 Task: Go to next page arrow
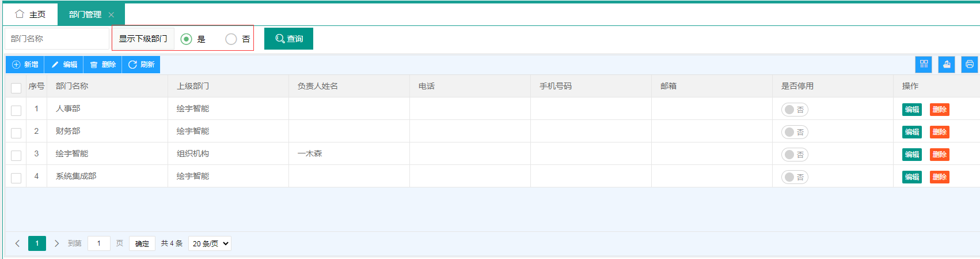click(56, 243)
